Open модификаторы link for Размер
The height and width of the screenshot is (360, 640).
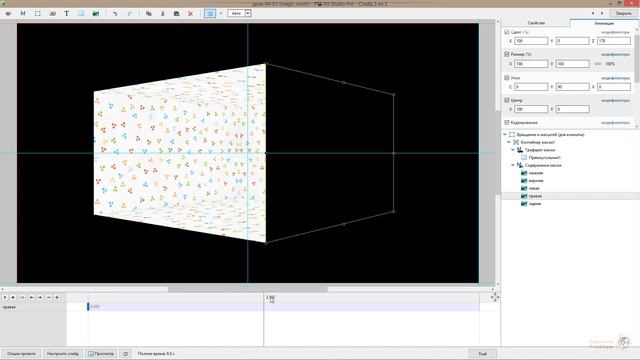point(615,54)
